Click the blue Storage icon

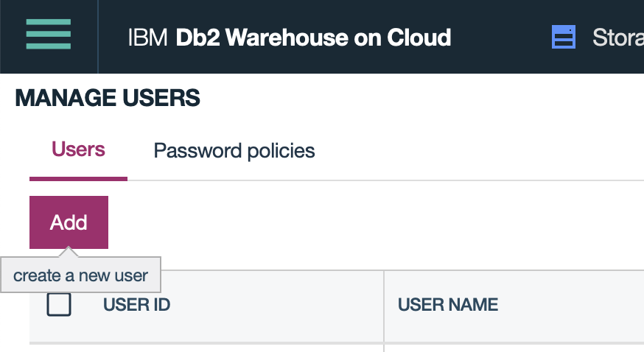[564, 37]
